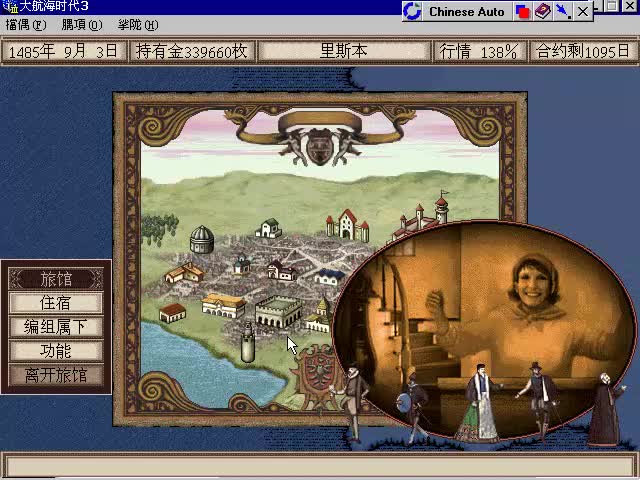Select the long orange-roofed building on map

pos(184,273)
